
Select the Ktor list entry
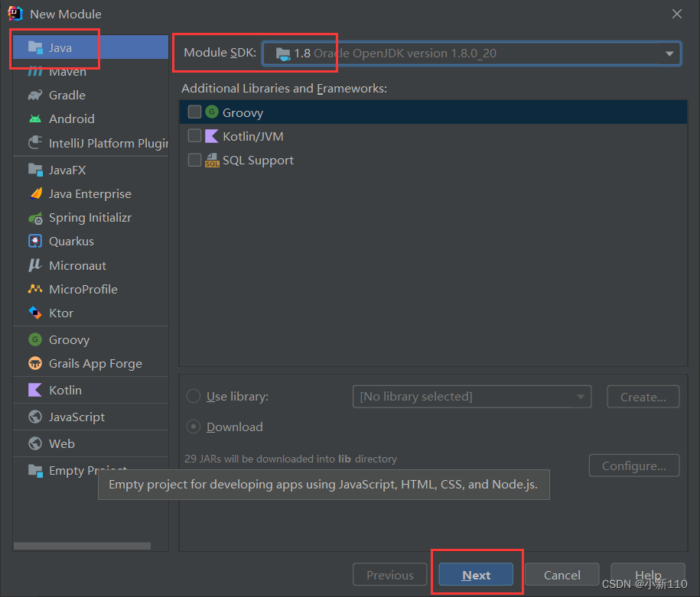(x=90, y=313)
